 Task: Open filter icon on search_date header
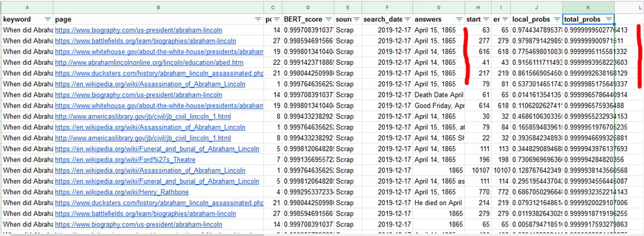[408, 20]
